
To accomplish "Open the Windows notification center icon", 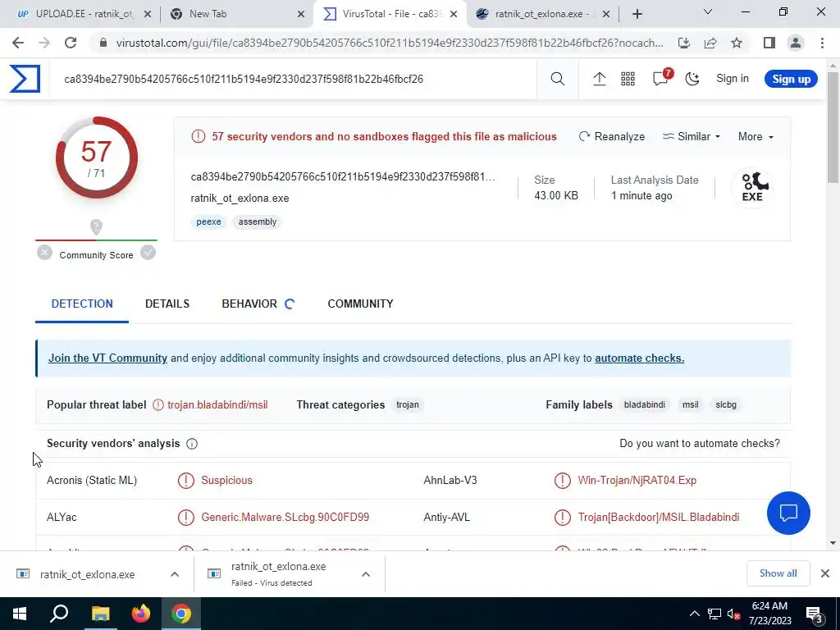I will tap(815, 614).
